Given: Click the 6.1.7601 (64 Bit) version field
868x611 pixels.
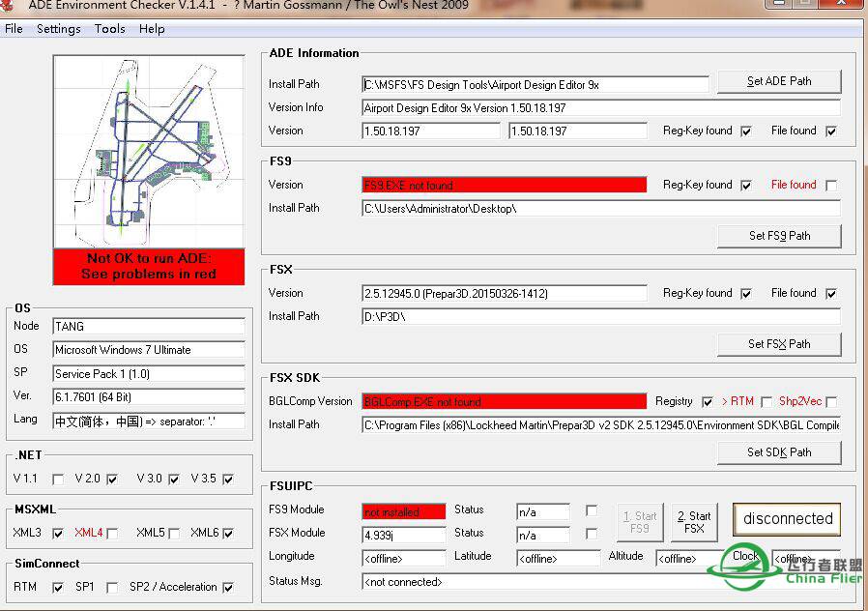Looking at the screenshot, I should coord(148,396).
